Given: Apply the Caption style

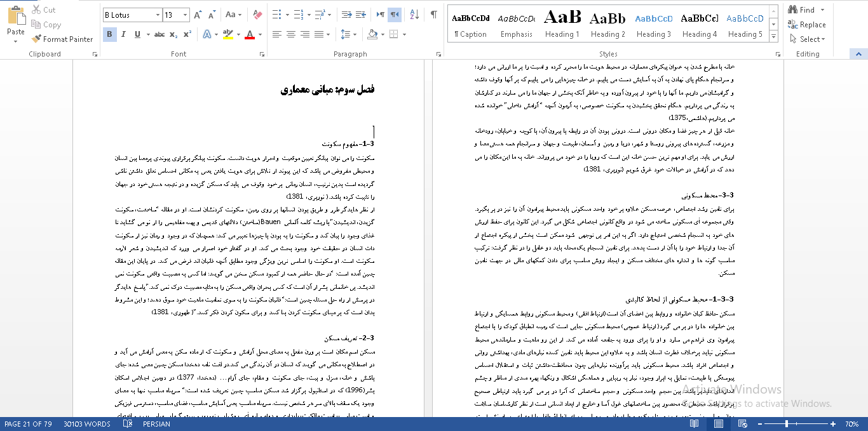Looking at the screenshot, I should (x=471, y=25).
